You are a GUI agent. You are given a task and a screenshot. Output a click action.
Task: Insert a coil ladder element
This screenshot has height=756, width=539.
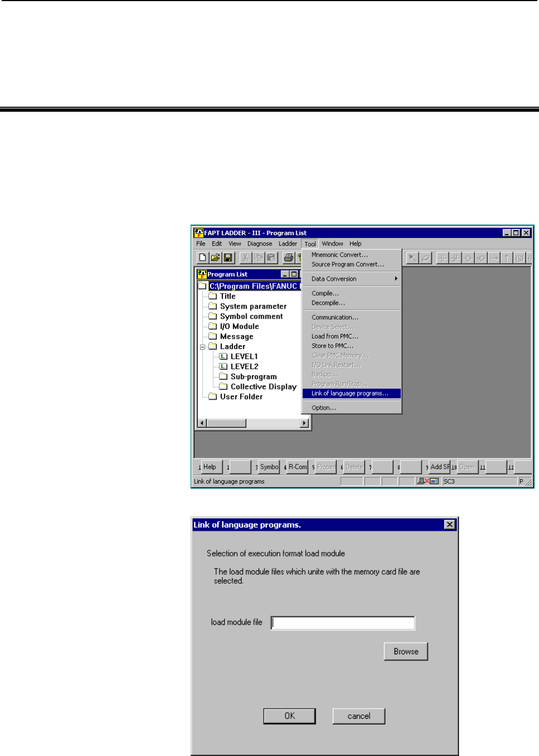(468, 258)
